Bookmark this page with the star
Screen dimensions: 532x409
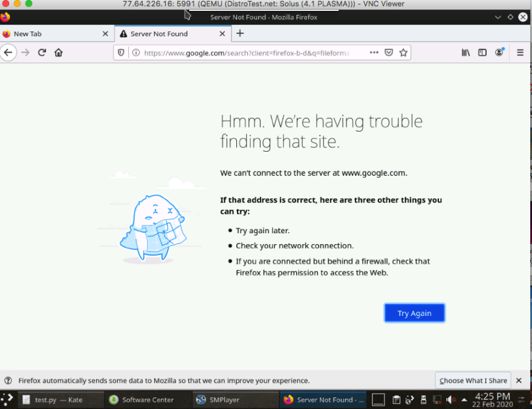click(x=403, y=53)
